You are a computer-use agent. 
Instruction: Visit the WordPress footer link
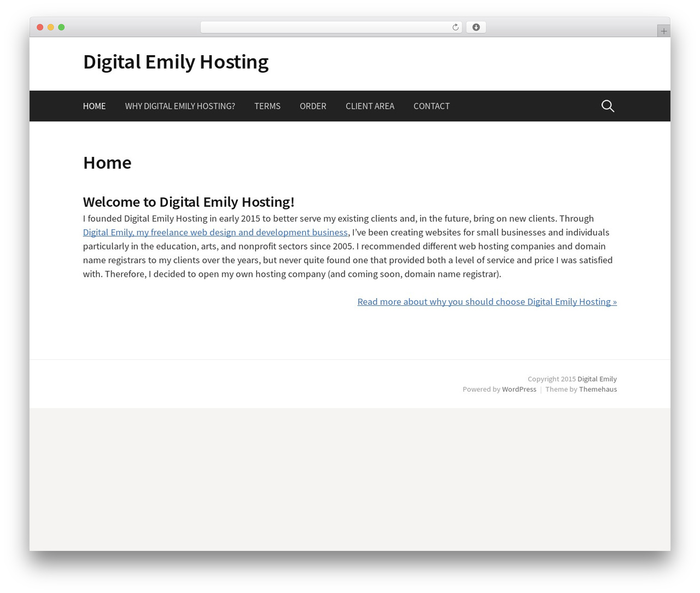click(519, 389)
